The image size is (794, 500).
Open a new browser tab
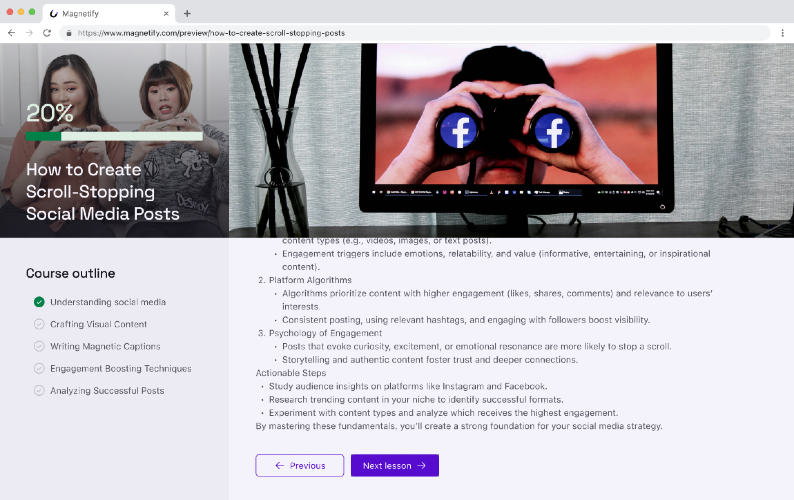coord(187,13)
